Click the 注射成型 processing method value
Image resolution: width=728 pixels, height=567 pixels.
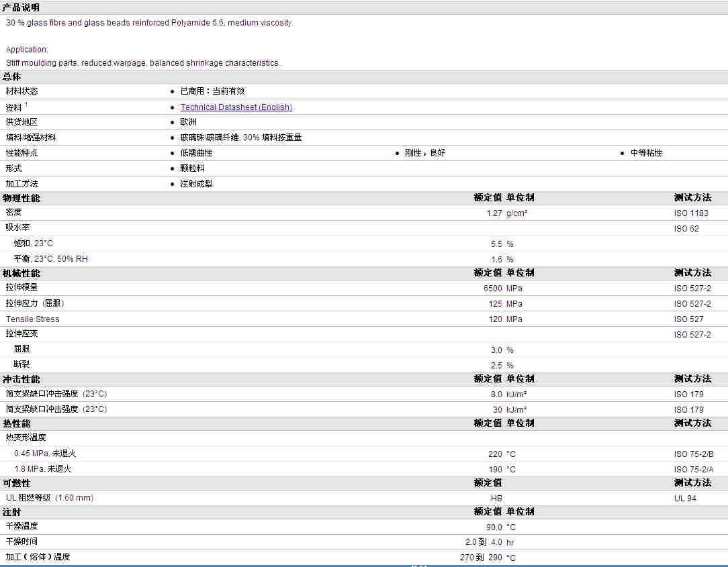pyautogui.click(x=196, y=184)
